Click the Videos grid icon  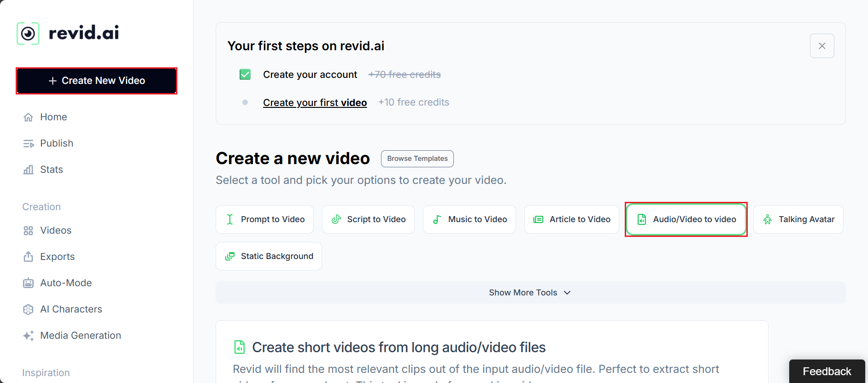pyautogui.click(x=28, y=230)
